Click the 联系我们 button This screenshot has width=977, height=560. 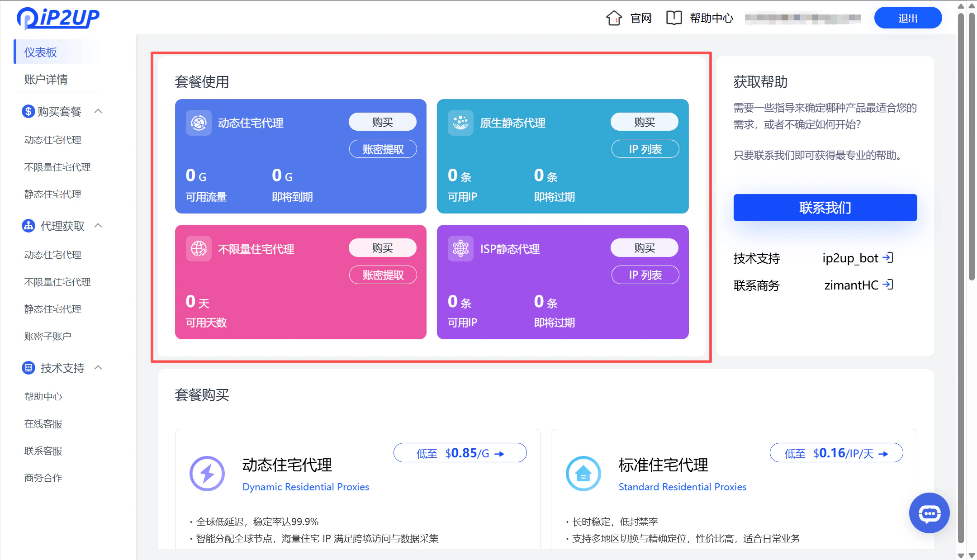click(825, 208)
